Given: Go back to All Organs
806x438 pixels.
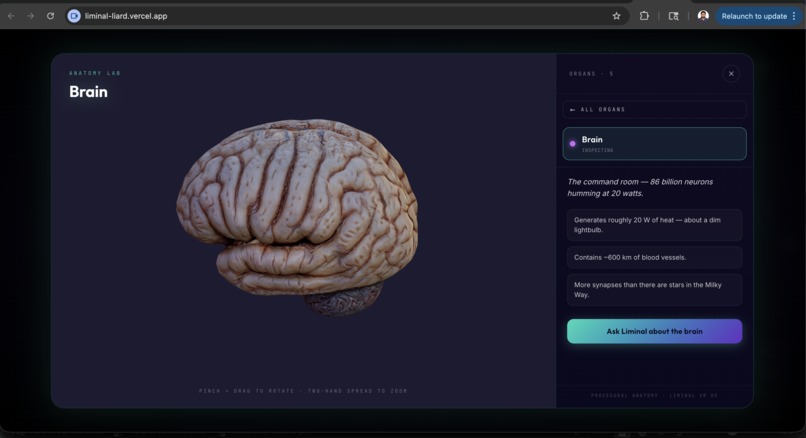Looking at the screenshot, I should (x=654, y=110).
